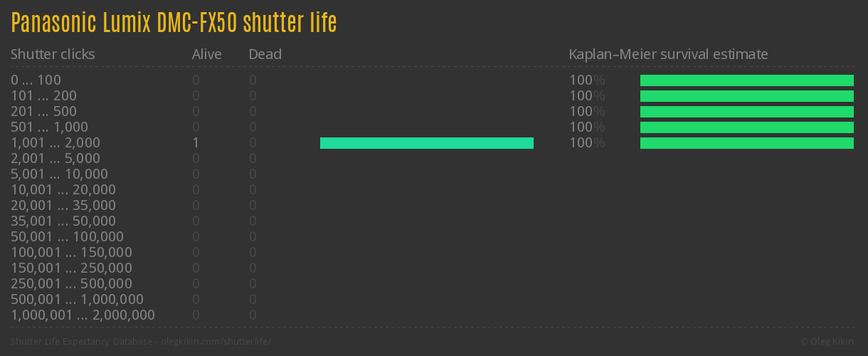Click the Kaplan–Meier survival estimate heading
This screenshot has height=356, width=868.
668,54
